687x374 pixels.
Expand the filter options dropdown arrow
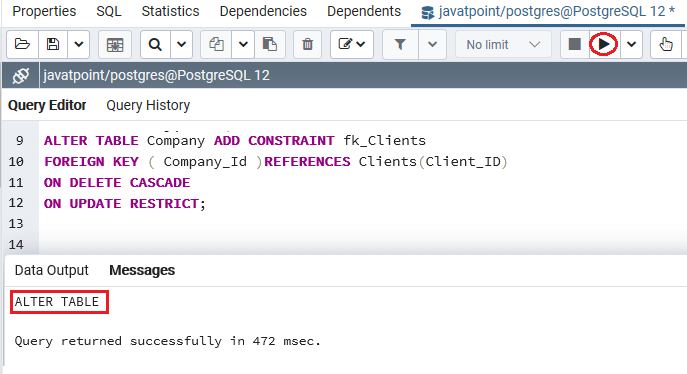coord(432,44)
